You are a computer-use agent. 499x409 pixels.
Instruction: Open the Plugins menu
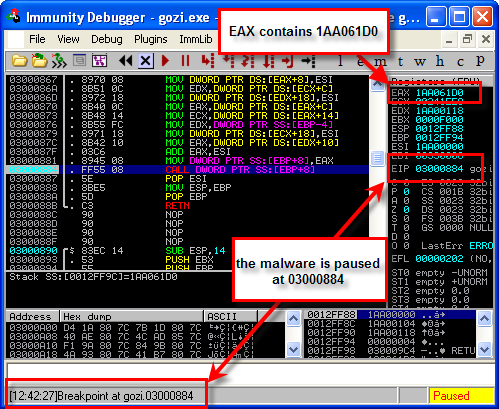click(x=151, y=39)
